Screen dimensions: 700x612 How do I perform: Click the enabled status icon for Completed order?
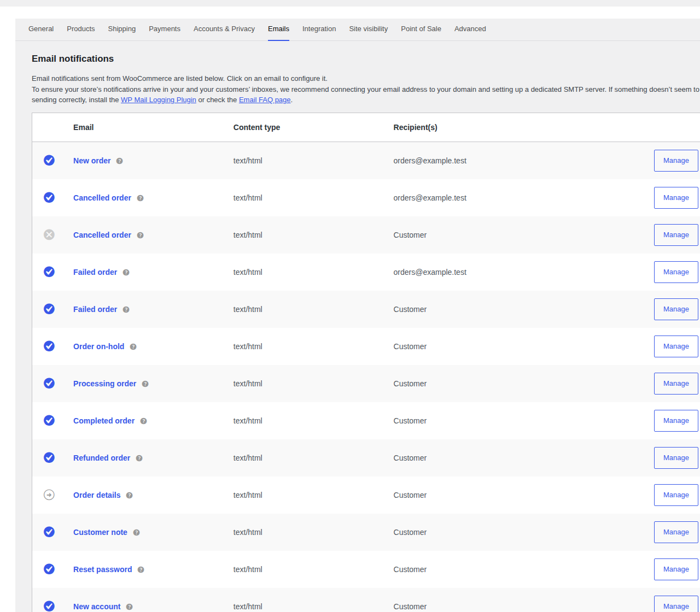tap(49, 420)
